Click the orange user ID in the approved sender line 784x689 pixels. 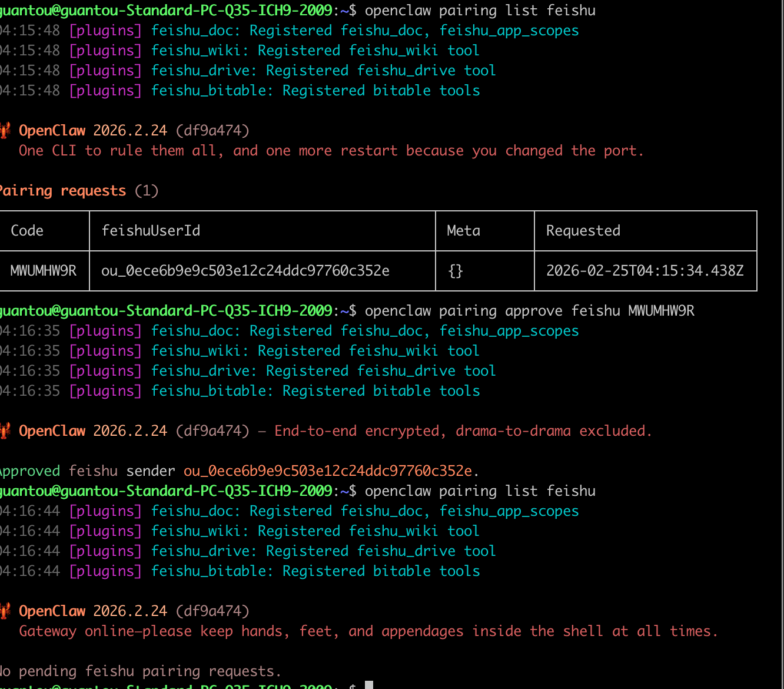coord(328,471)
